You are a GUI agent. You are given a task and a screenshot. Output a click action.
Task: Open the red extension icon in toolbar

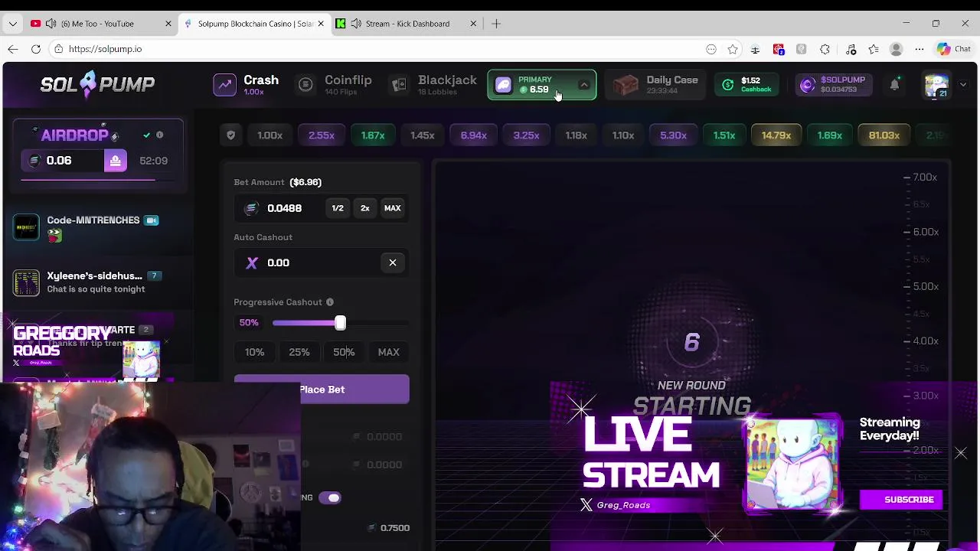[x=779, y=49]
